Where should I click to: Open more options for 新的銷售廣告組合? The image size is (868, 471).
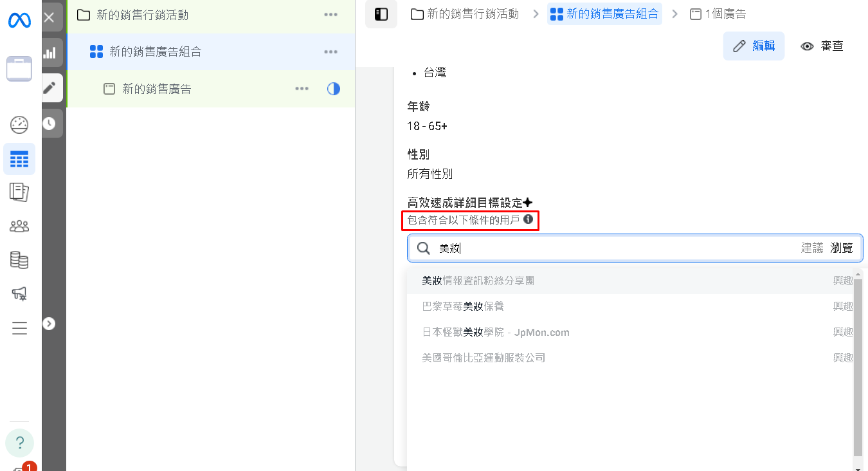tap(330, 52)
